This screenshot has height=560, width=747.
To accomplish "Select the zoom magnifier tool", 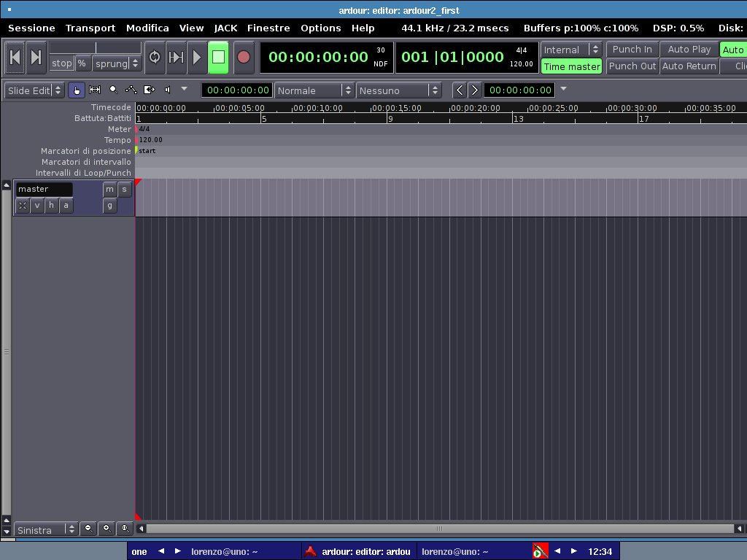I will point(113,90).
